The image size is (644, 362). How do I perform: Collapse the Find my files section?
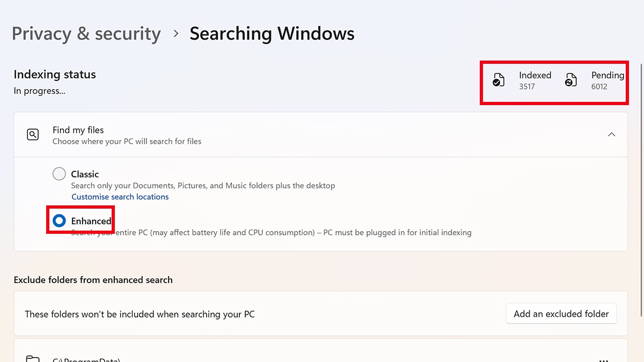(611, 135)
